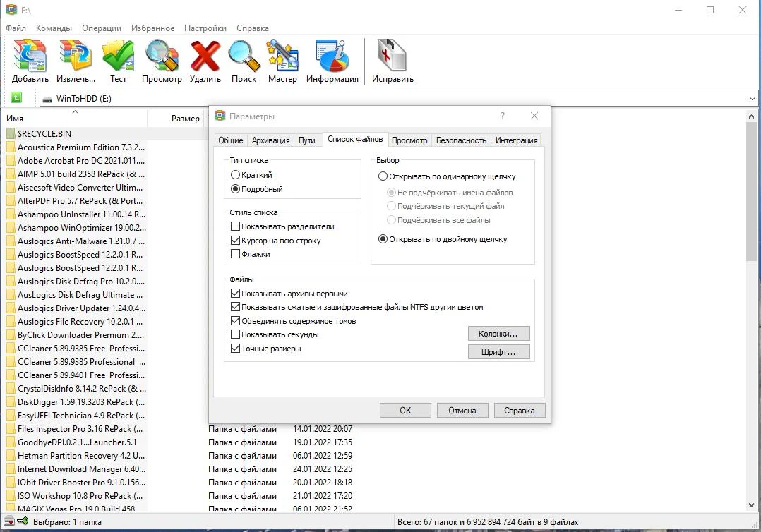
Task: Click the WinRAR icon in Параметры title bar
Action: pyautogui.click(x=220, y=116)
